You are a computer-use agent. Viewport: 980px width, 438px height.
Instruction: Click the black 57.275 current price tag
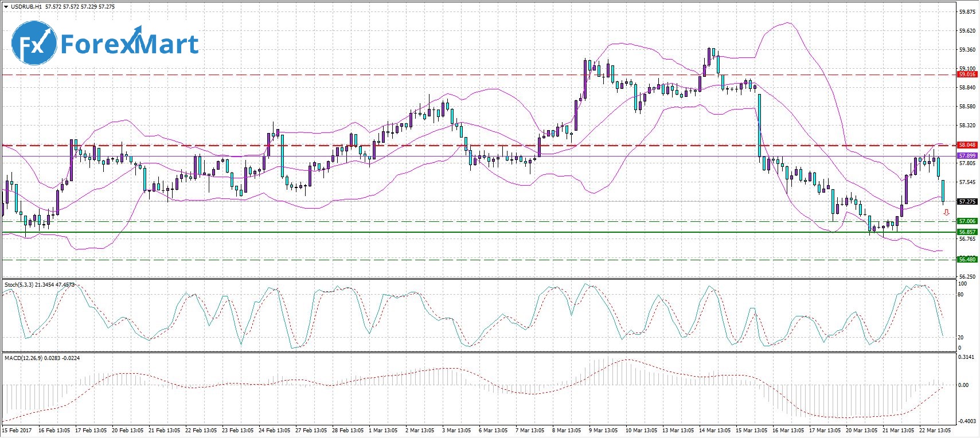967,202
